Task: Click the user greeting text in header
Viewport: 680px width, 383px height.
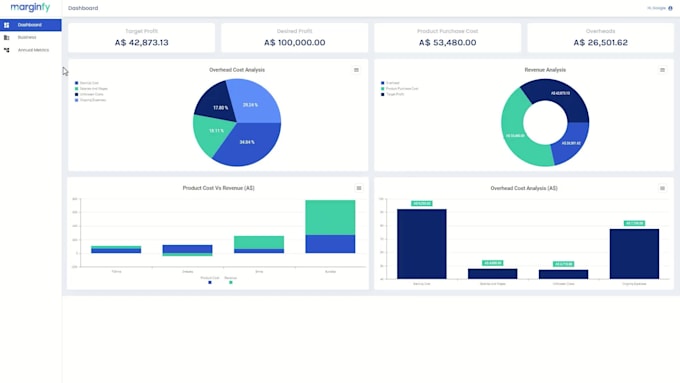Action: [x=657, y=8]
